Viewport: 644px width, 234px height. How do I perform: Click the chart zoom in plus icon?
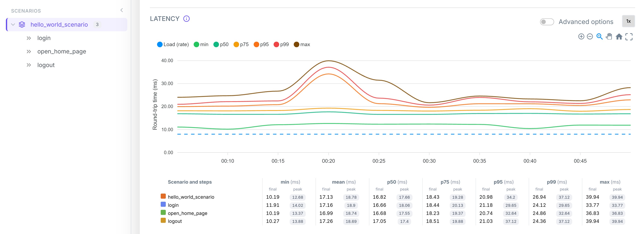pos(581,37)
